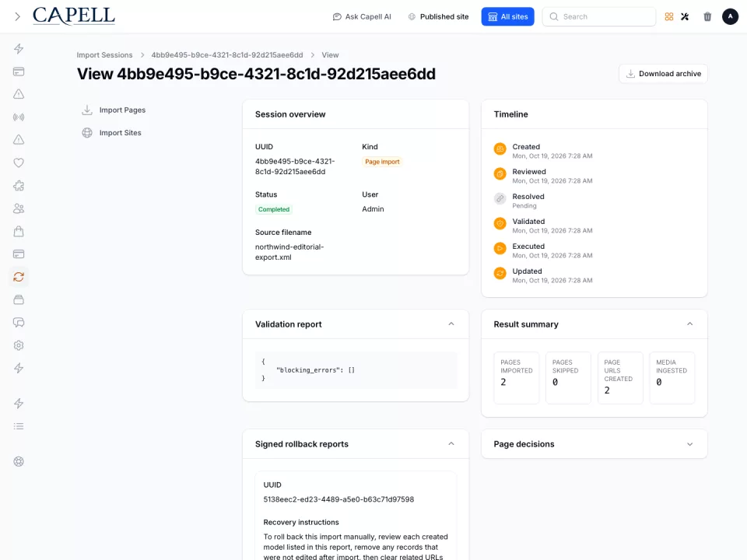
Task: Click sidebar warning triangle above the broadcast icon
Action: coord(19,94)
